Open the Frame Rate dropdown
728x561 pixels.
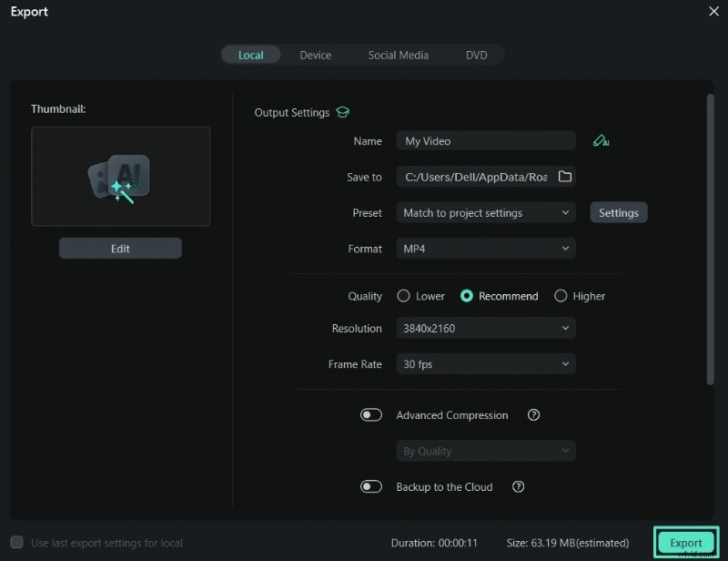485,363
